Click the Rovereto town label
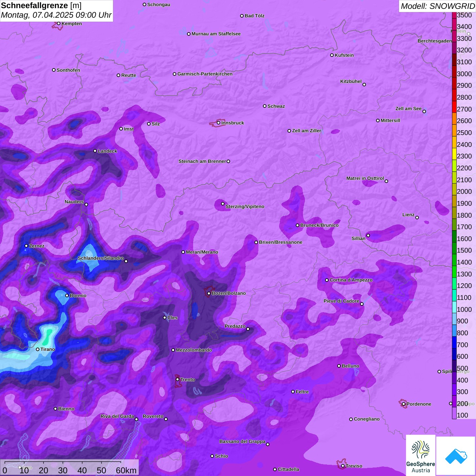Viewport: 476px width, 476px height. coord(153,416)
